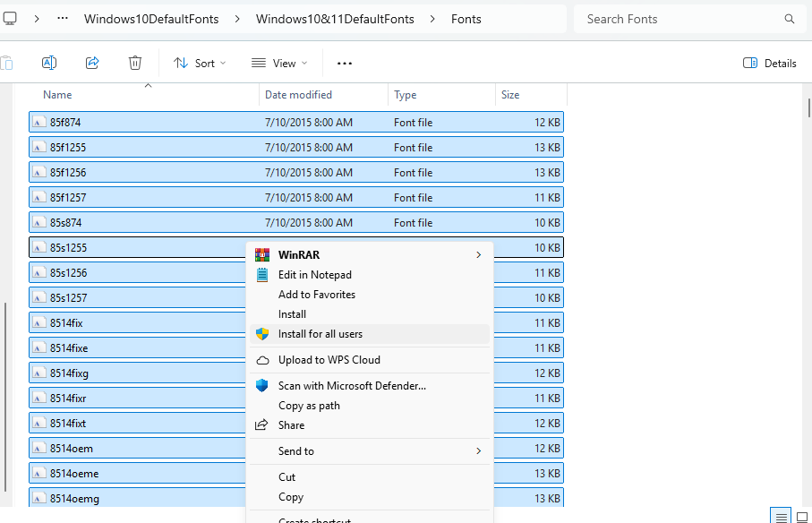Click the Fonts breadcrumb
This screenshot has height=523, width=812.
[x=466, y=19]
